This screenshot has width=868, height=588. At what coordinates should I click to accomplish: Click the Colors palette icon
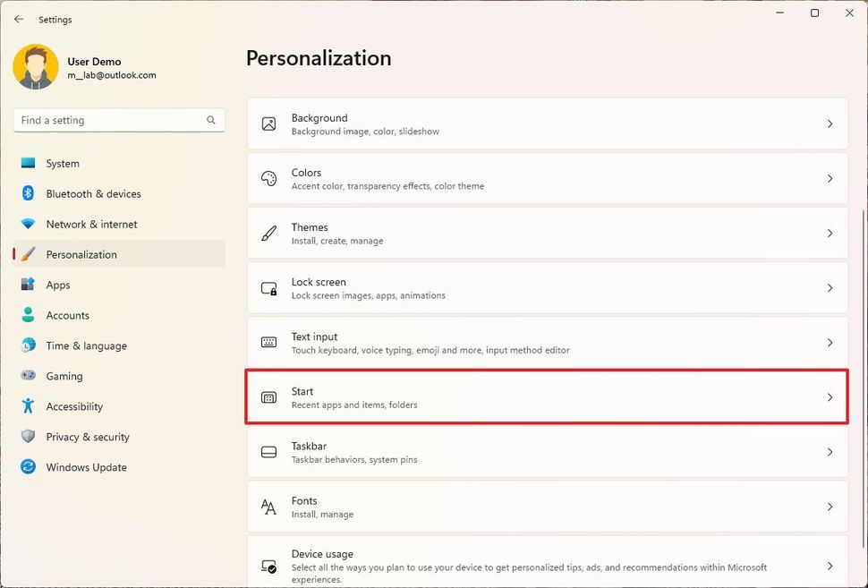coord(268,179)
